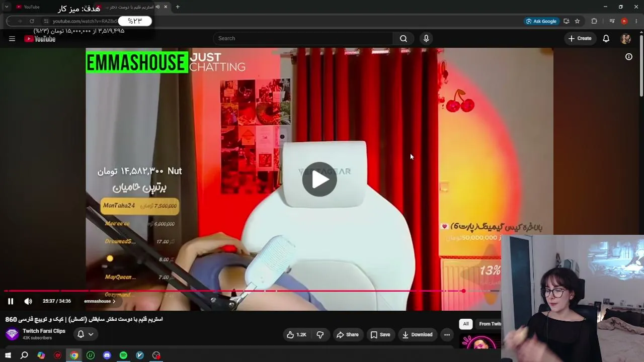Open YouTube notifications bell in the header
The height and width of the screenshot is (362, 644).
pyautogui.click(x=606, y=38)
